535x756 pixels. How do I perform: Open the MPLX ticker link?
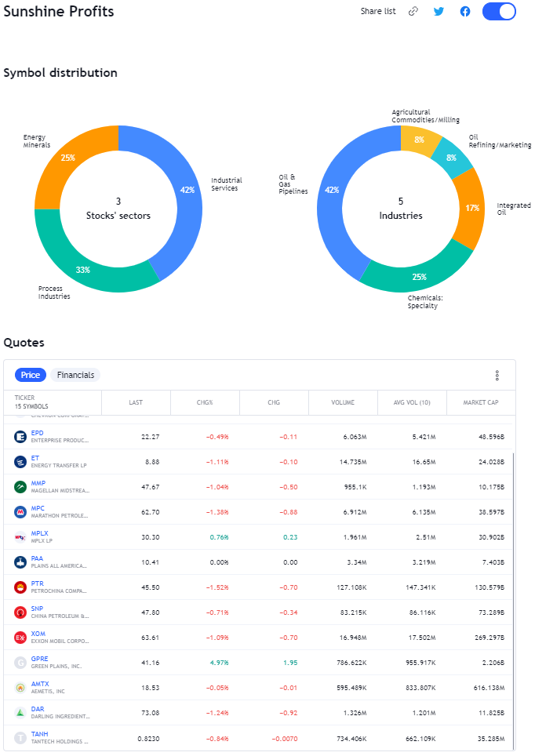tap(39, 533)
